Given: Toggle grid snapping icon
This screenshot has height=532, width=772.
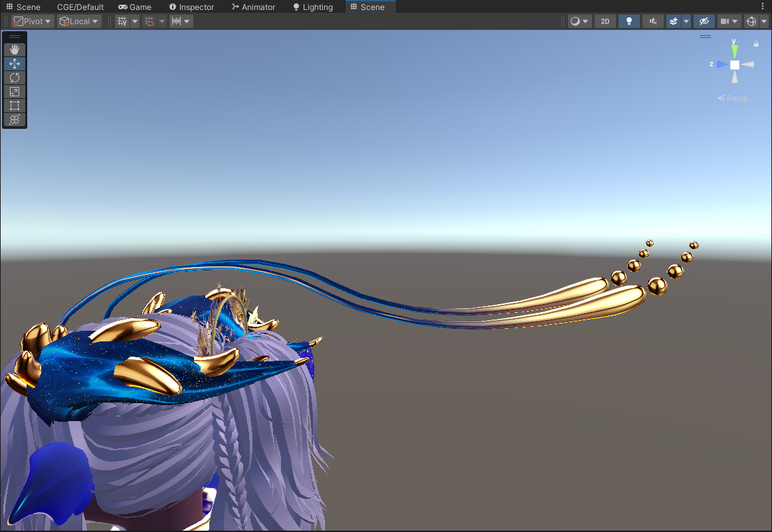Looking at the screenshot, I should click(149, 21).
